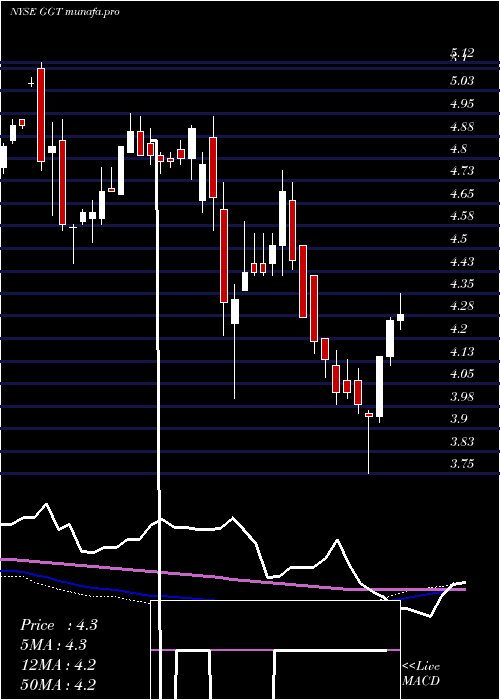
Task: Click the last white candle on the right
Action: tap(400, 317)
